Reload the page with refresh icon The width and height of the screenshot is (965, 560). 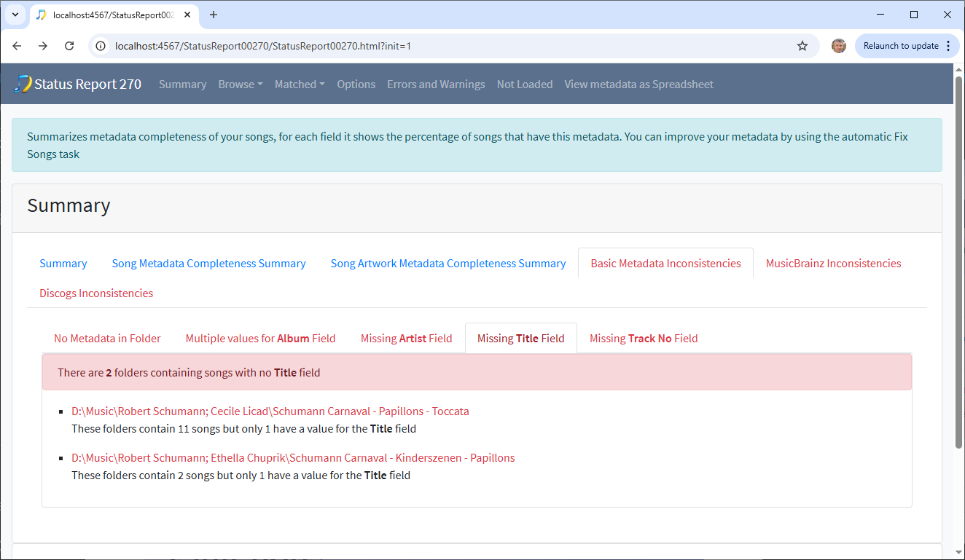(69, 46)
